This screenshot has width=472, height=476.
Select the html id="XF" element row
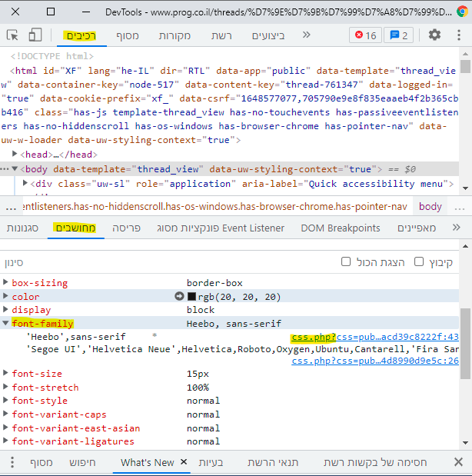point(230,105)
